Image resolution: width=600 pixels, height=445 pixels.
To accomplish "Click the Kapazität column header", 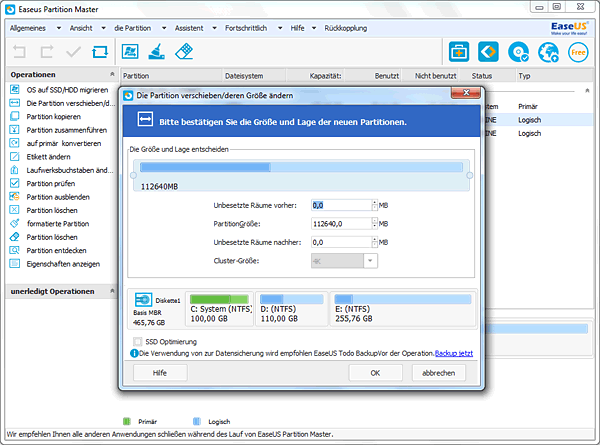I will pyautogui.click(x=315, y=76).
